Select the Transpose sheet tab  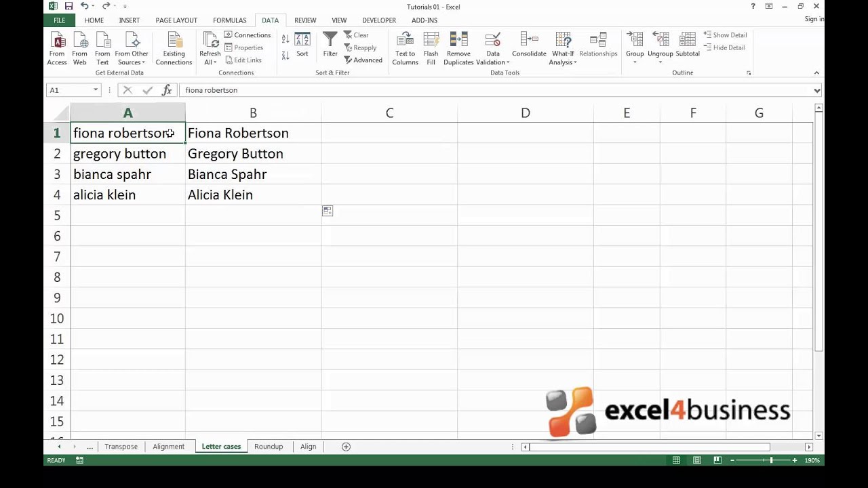click(121, 447)
